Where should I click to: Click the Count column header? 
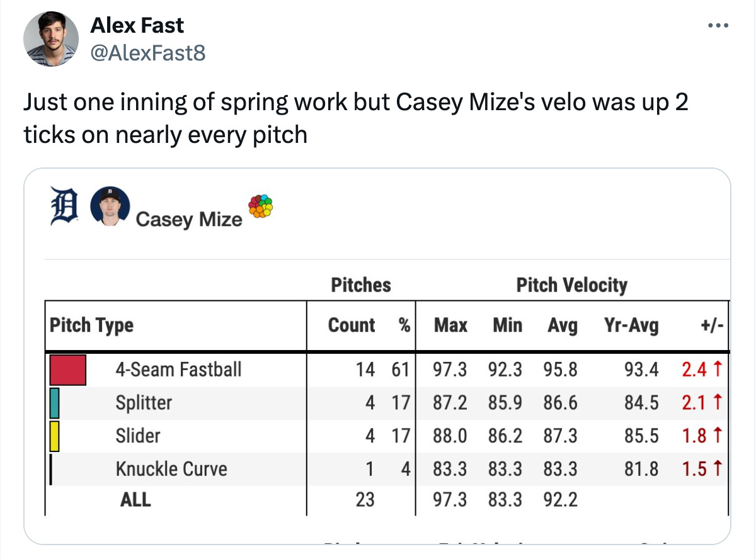pos(352,325)
